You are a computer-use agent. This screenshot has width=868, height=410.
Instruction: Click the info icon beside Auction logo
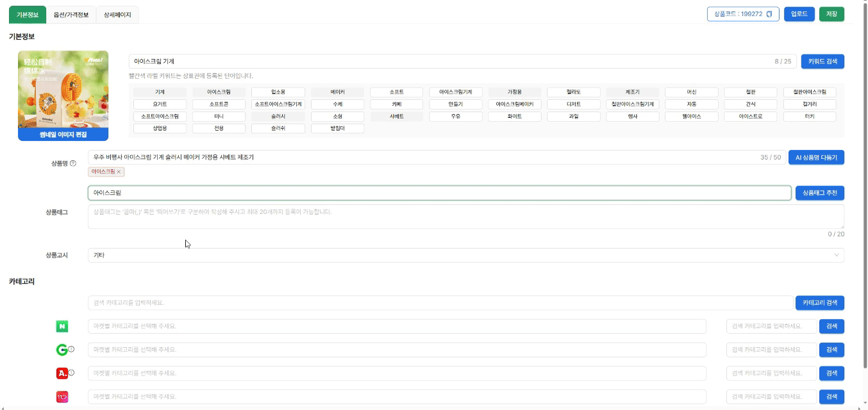71,373
